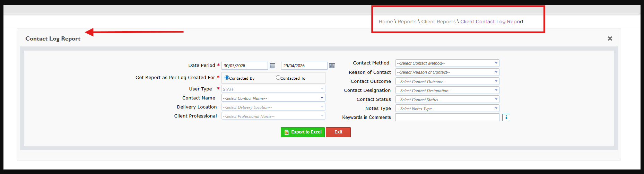Navigate to Client Reports breadcrumb link
This screenshot has width=644, height=174.
438,21
